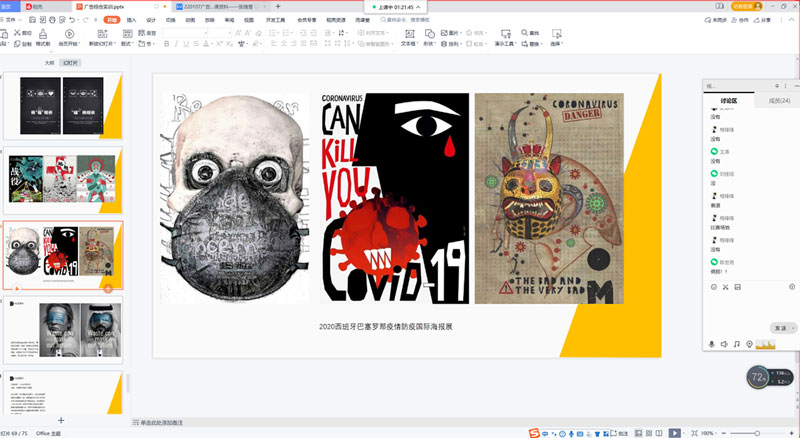Screen dimensions: 800x438
Task: Select the skull mask slide thumbnail
Action: coord(63,252)
